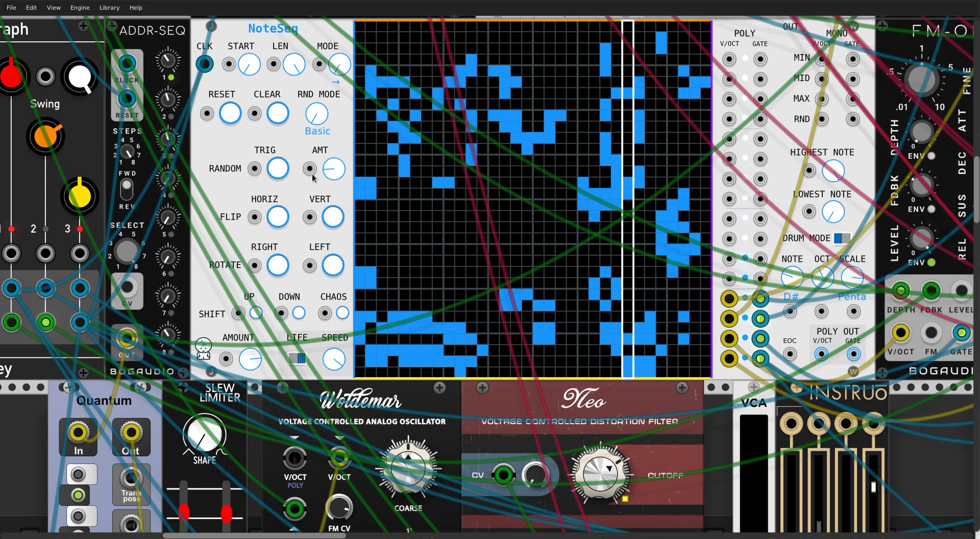The height and width of the screenshot is (539, 980).
Task: Click the NoteSeq character face icon
Action: point(204,349)
